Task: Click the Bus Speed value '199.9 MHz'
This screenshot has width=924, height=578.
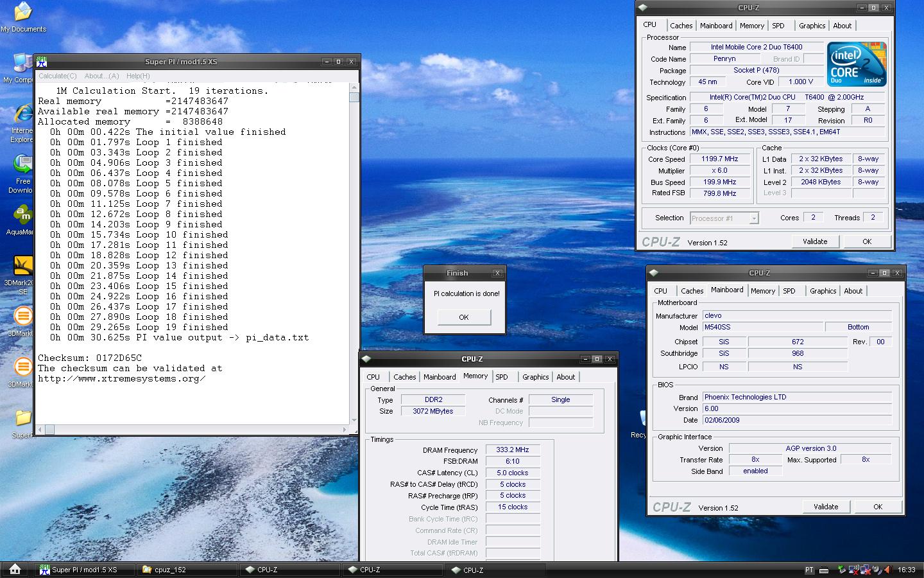Action: pos(720,182)
